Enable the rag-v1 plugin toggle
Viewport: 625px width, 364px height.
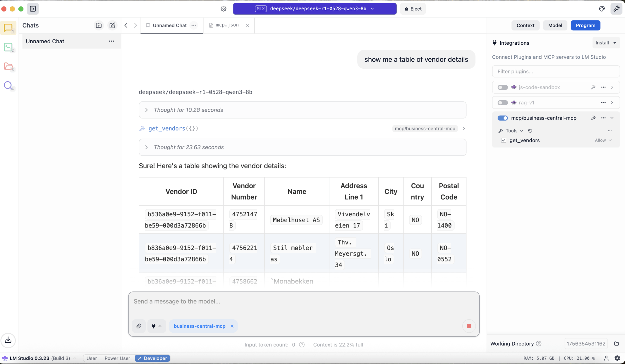coord(503,103)
